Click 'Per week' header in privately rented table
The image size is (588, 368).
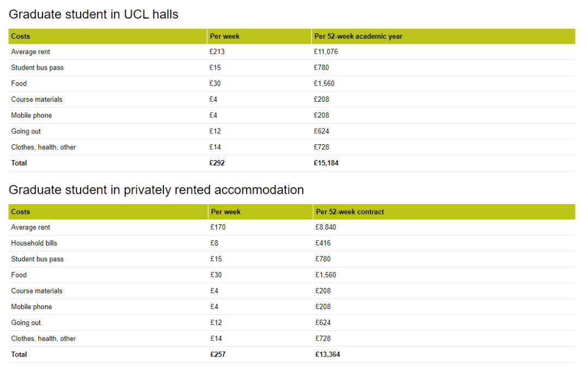click(x=225, y=212)
